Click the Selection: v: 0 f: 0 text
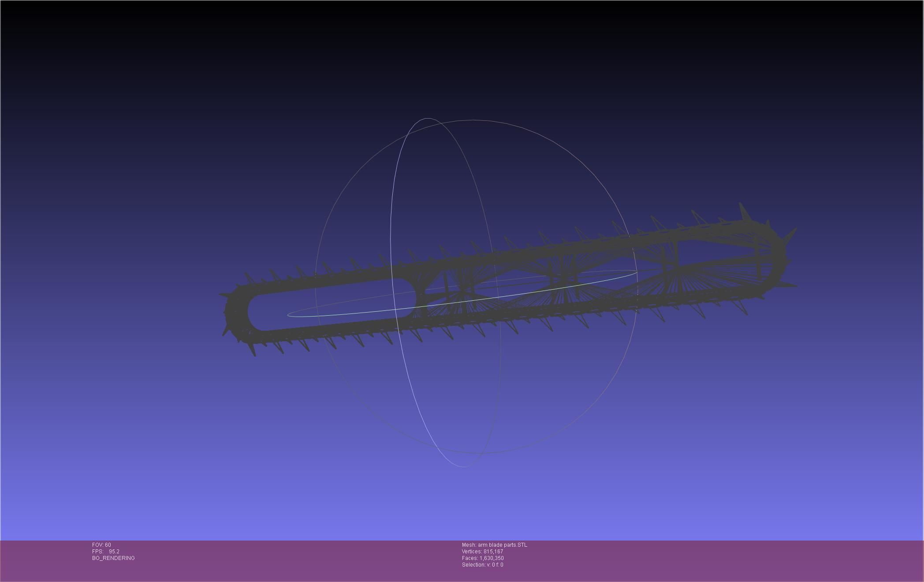The width and height of the screenshot is (924, 582). point(482,565)
